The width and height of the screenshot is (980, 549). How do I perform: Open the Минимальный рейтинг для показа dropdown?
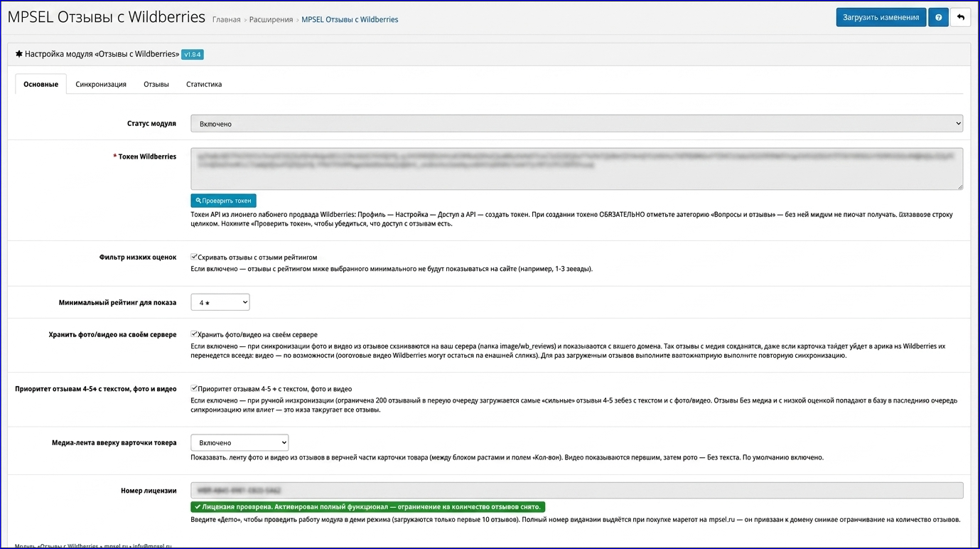[220, 302]
